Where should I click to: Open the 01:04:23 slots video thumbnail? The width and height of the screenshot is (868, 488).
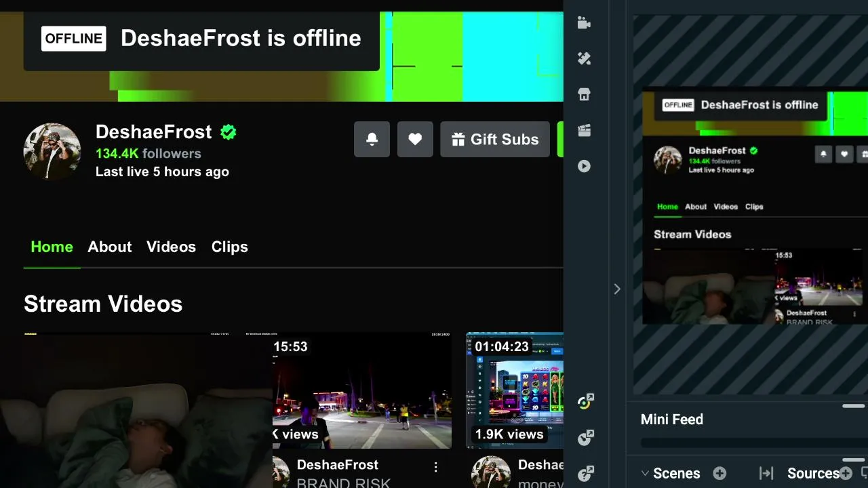click(515, 390)
